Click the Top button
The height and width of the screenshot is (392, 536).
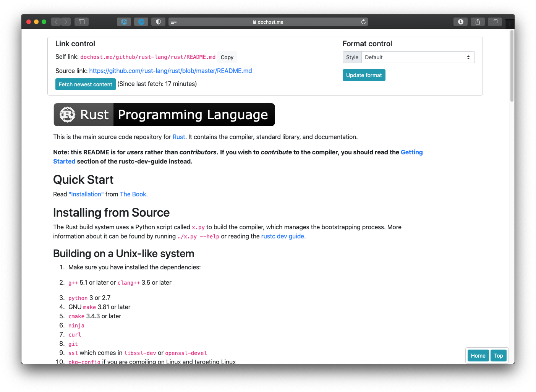(x=498, y=356)
